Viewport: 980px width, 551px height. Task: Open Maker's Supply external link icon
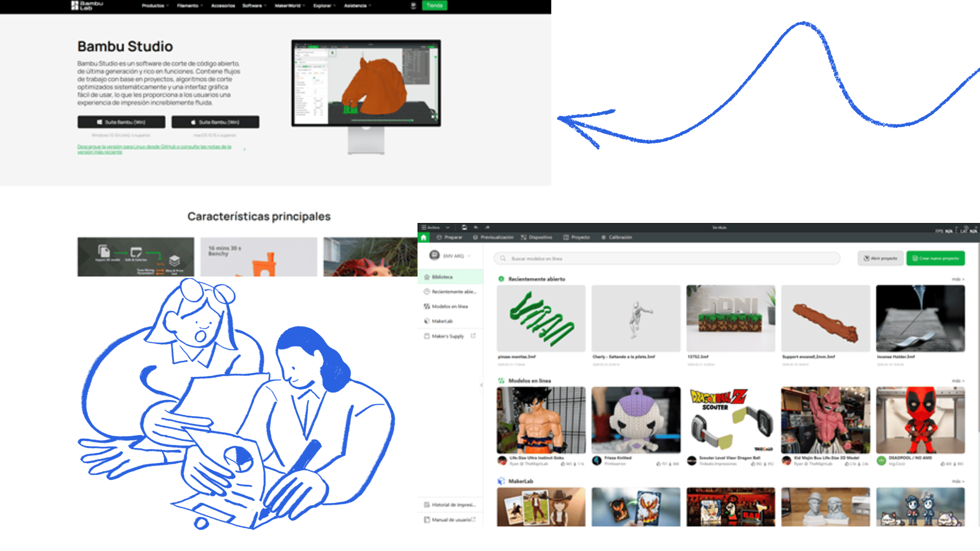coord(473,336)
